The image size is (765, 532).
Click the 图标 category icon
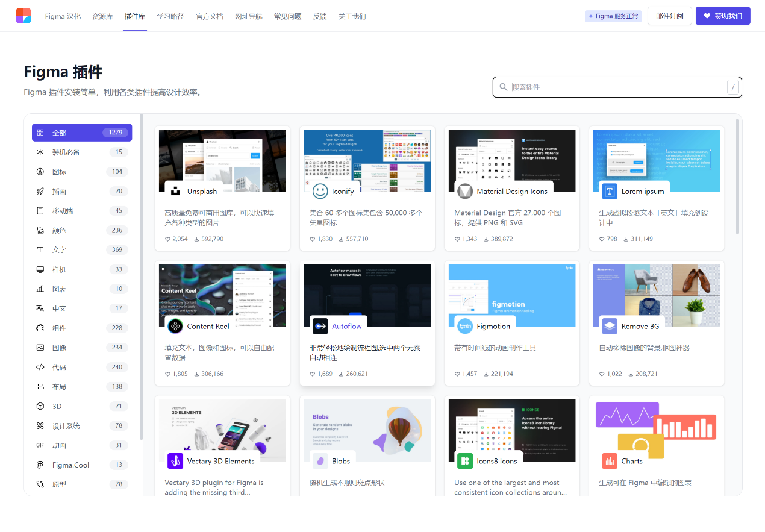pos(40,172)
